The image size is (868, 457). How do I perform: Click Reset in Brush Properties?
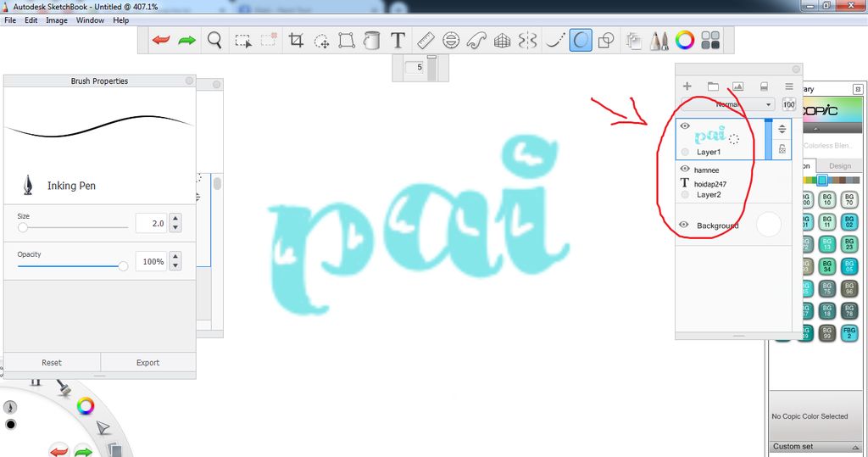tap(52, 362)
